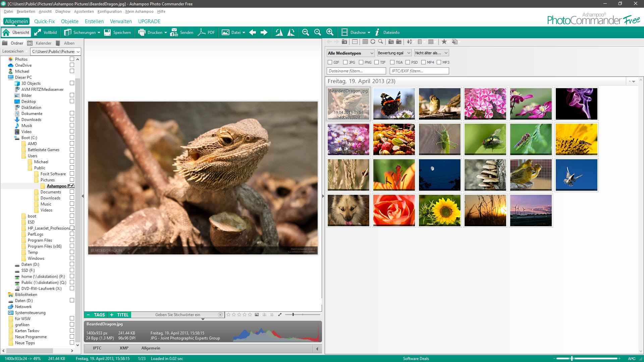The height and width of the screenshot is (362, 644).
Task: Zoom in on the bearded dragon photo
Action: 330,32
